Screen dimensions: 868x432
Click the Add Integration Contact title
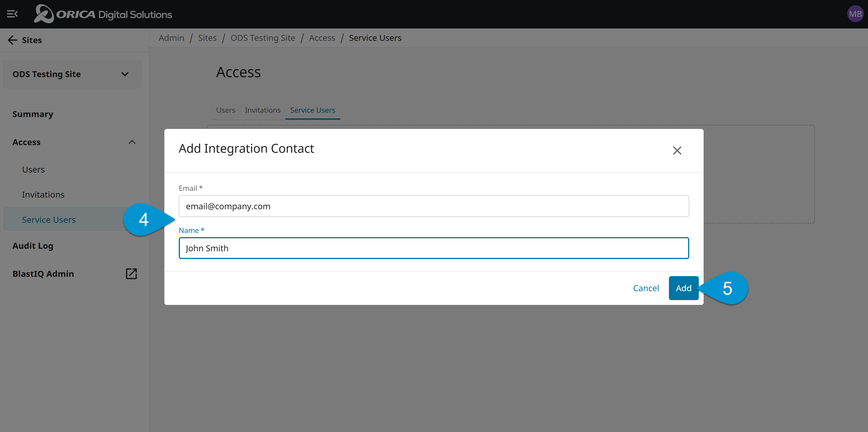[x=246, y=149]
